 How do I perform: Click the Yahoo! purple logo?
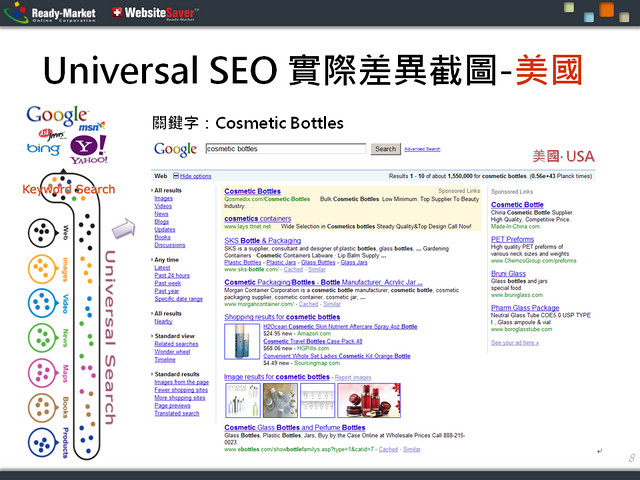(x=89, y=150)
